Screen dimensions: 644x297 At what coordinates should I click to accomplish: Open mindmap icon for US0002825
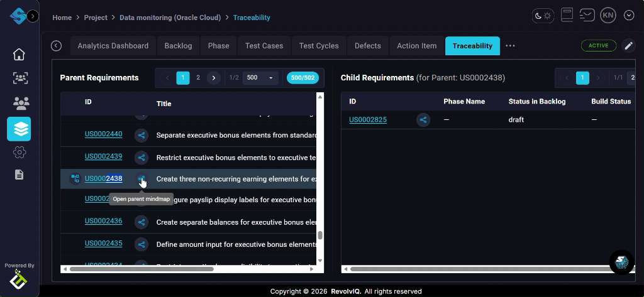[423, 120]
